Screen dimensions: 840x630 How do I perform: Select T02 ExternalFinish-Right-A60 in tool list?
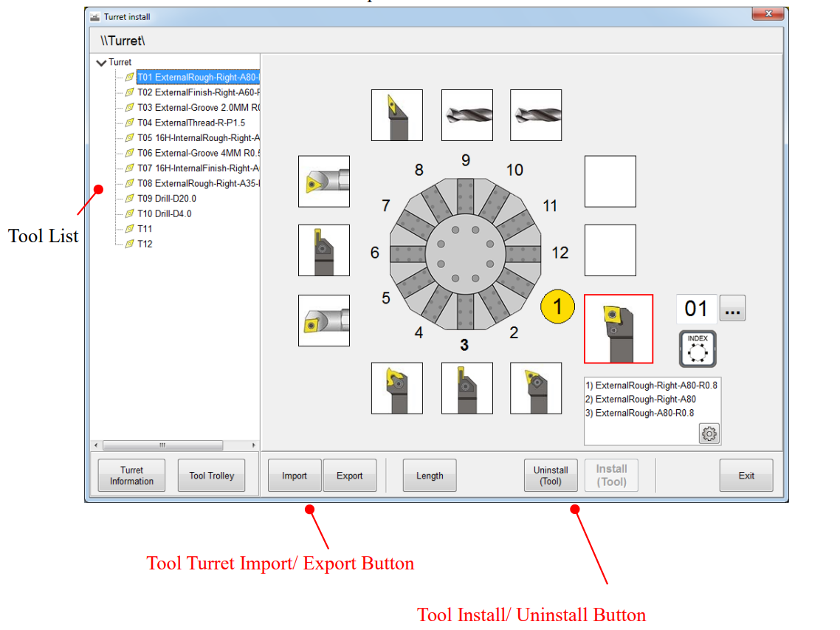click(199, 92)
